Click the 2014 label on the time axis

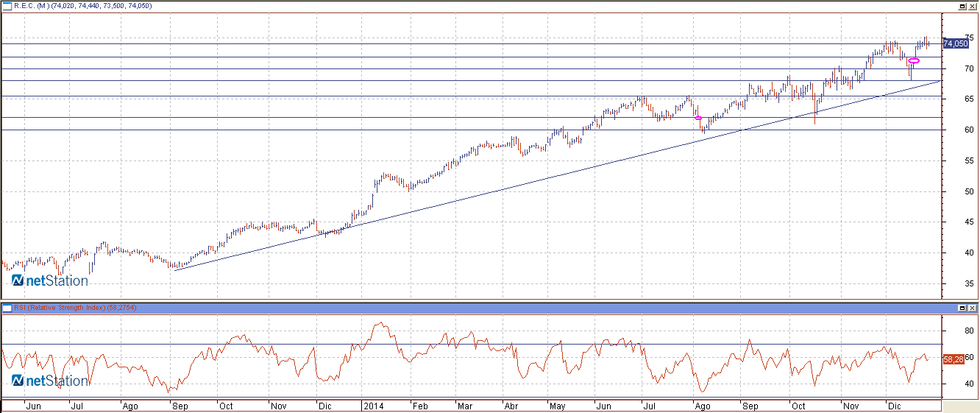click(374, 406)
